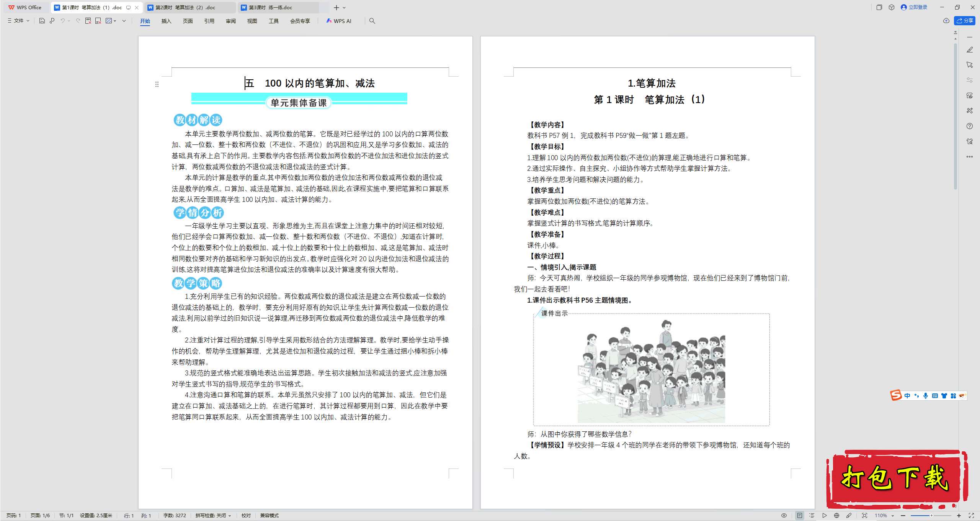This screenshot has width=980, height=521.
Task: Click the paragraph drag handle beside title
Action: (157, 84)
